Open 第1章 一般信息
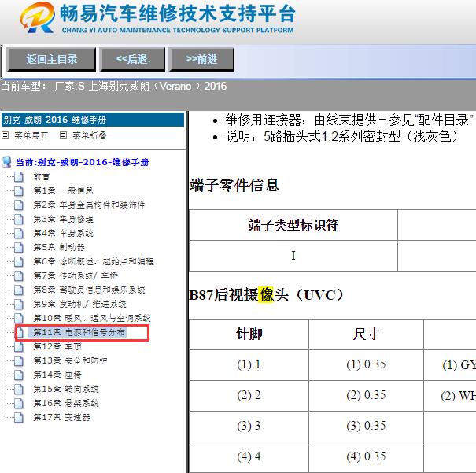 (63, 190)
